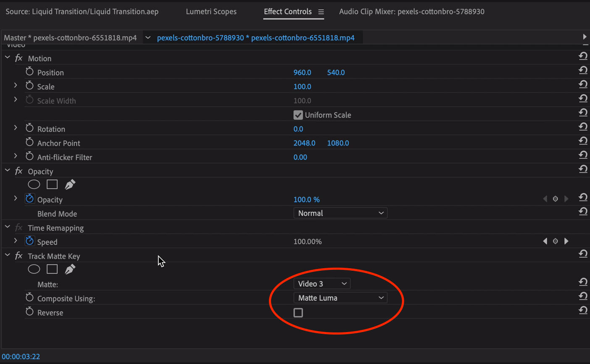Change the Composite Using Matte Luma dropdown
The width and height of the screenshot is (590, 364).
(340, 298)
